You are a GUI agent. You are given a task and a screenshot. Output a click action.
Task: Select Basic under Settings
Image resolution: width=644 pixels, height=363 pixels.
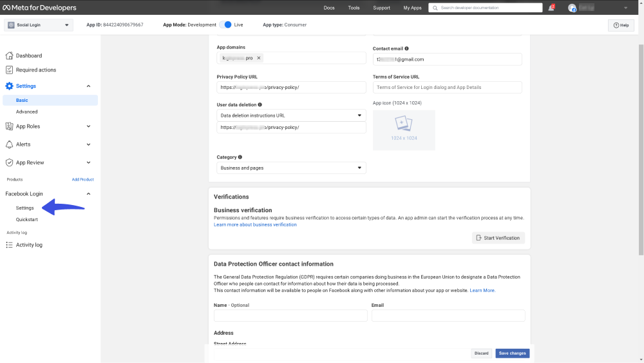point(50,101)
